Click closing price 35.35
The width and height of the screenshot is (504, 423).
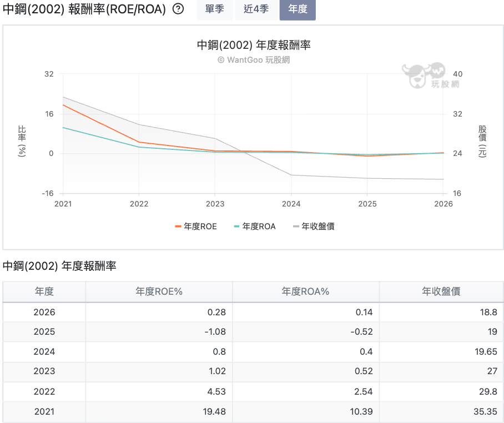[x=485, y=411]
